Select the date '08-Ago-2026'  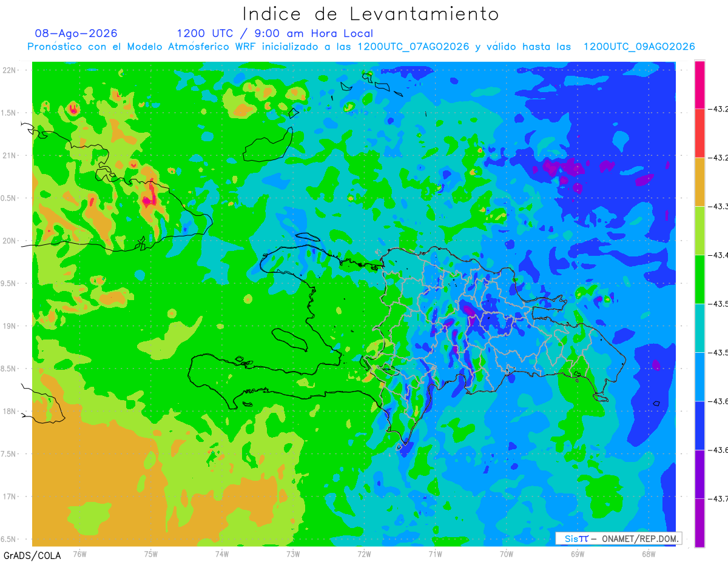[76, 33]
